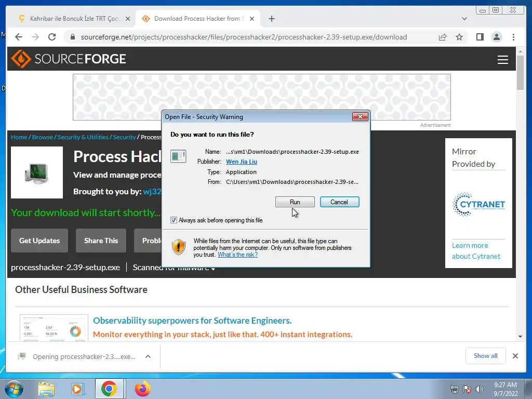
Task: Expand the tab search chevron
Action: click(464, 19)
